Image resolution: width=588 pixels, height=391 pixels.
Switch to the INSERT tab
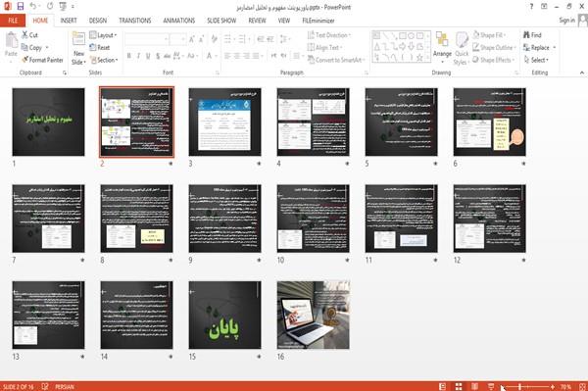coord(69,21)
